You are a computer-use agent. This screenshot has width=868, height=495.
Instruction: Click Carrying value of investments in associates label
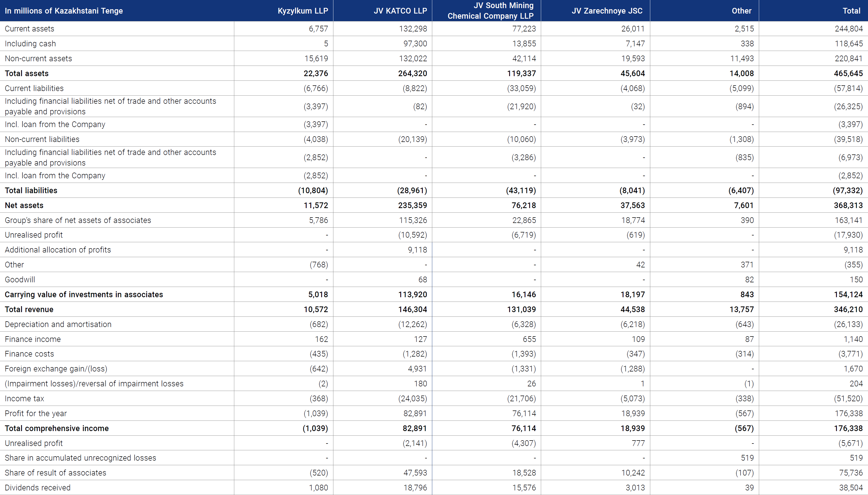(84, 295)
